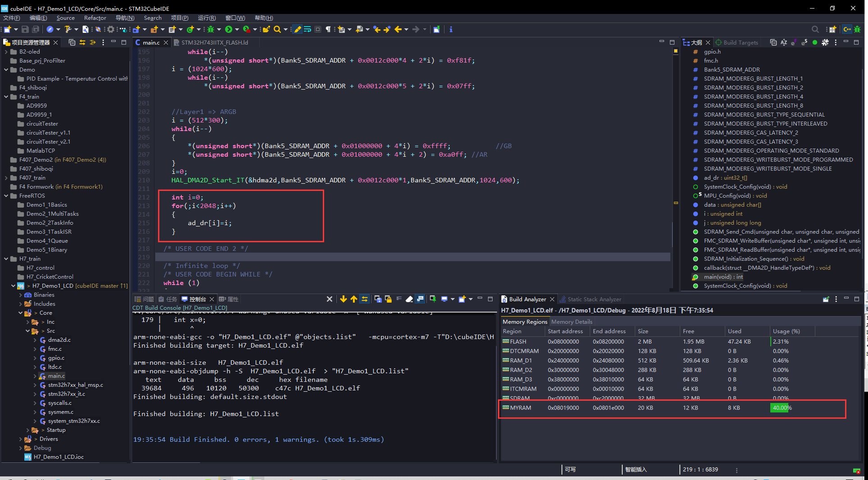Select the 问题 problems tab
The height and width of the screenshot is (480, 868).
click(144, 299)
